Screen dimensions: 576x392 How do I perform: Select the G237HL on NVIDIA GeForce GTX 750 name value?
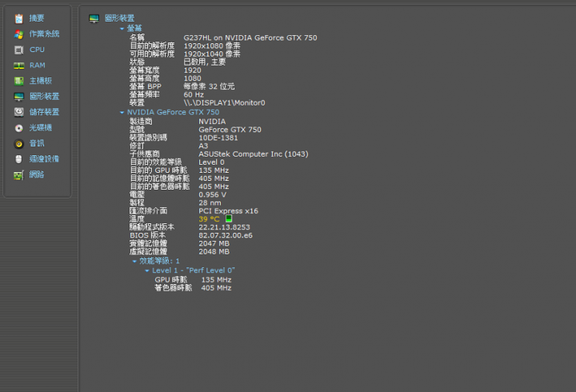(x=250, y=38)
